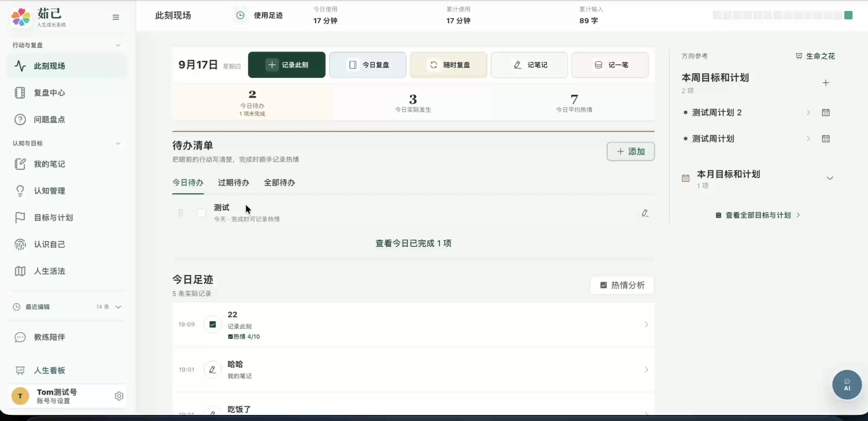868x421 pixels.
Task: Expand chevron of 测试周计划 2
Action: pyautogui.click(x=808, y=113)
